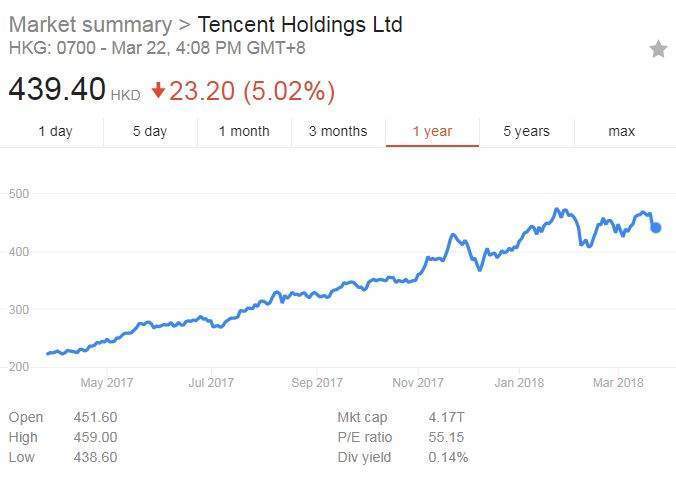This screenshot has height=483, width=676.
Task: Click the star icon to follow stock
Action: point(658,49)
